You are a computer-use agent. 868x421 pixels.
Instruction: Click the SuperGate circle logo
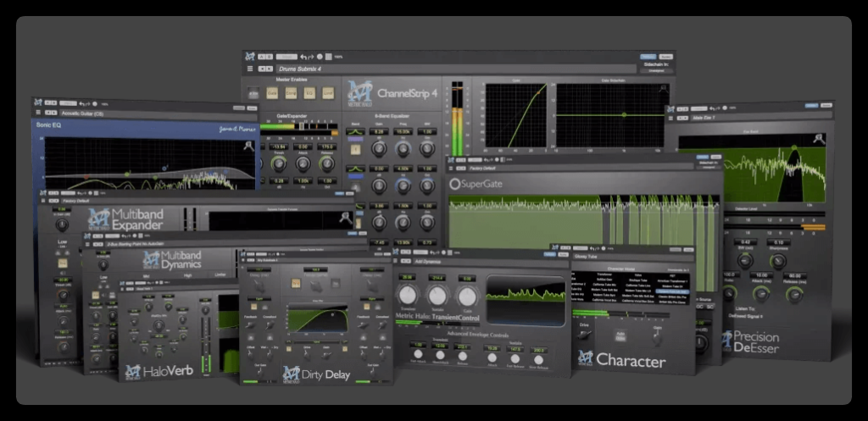click(454, 184)
